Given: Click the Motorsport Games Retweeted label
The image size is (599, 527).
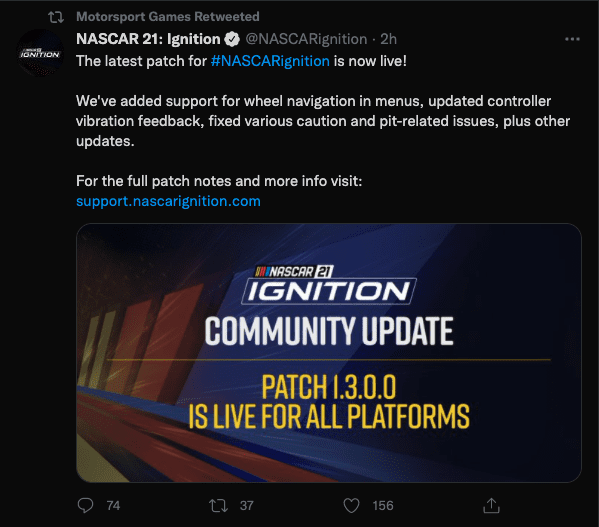Looking at the screenshot, I should point(168,17).
